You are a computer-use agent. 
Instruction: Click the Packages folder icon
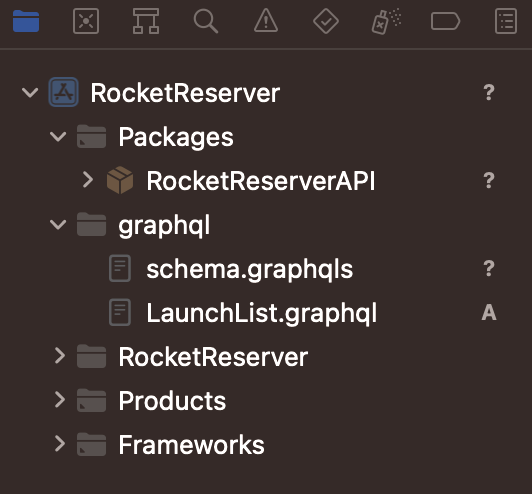(x=91, y=136)
